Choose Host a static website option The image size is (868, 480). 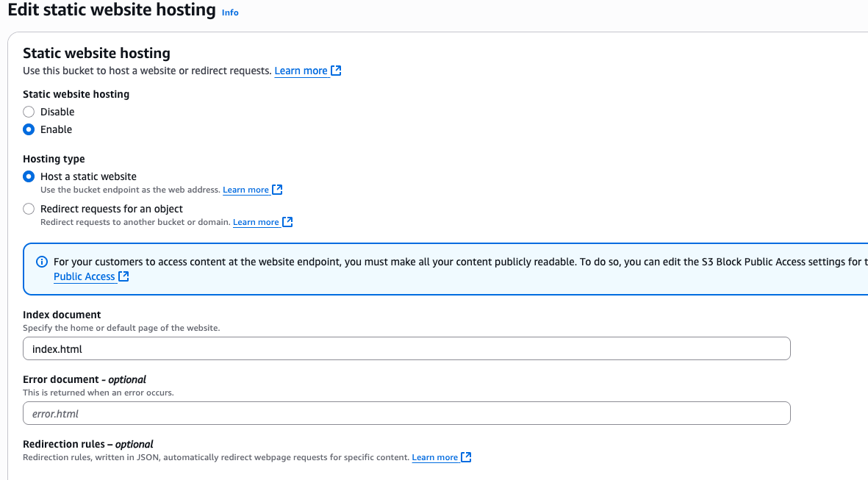click(x=29, y=176)
